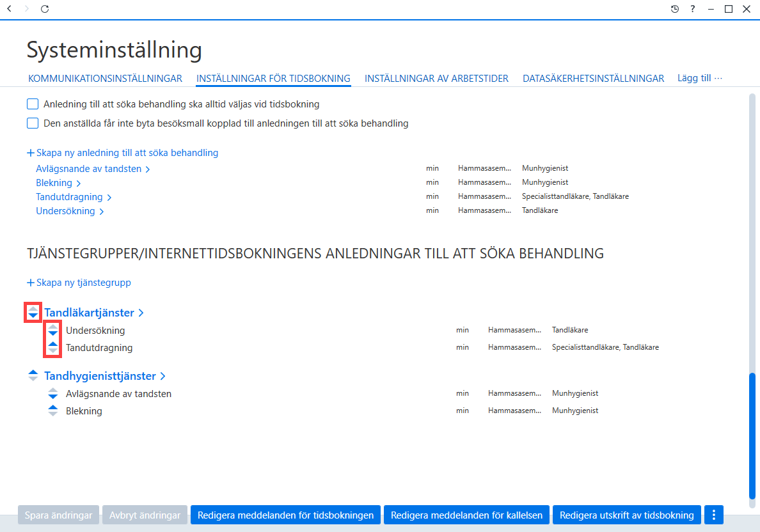Enable 'Den anställda får inte byta besöksmall'

[x=33, y=123]
